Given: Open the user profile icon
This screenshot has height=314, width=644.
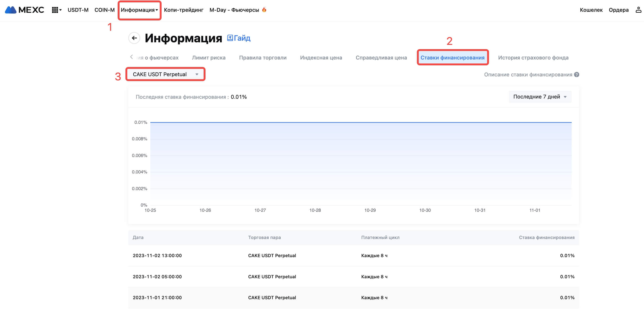Looking at the screenshot, I should (x=638, y=10).
